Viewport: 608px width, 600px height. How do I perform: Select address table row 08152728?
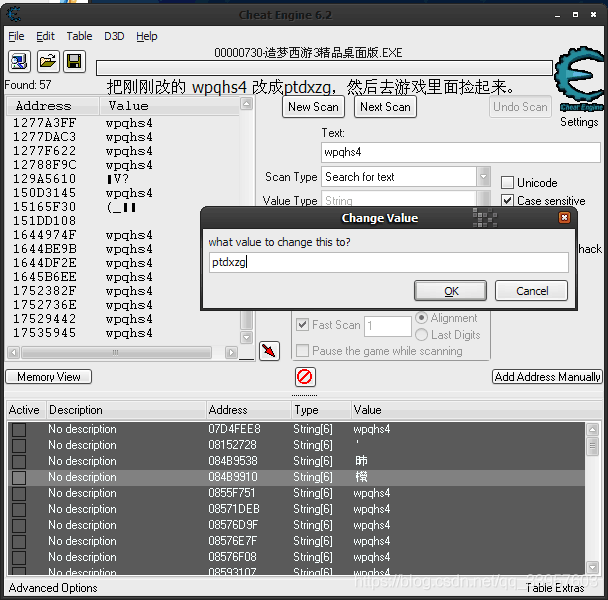coord(296,445)
